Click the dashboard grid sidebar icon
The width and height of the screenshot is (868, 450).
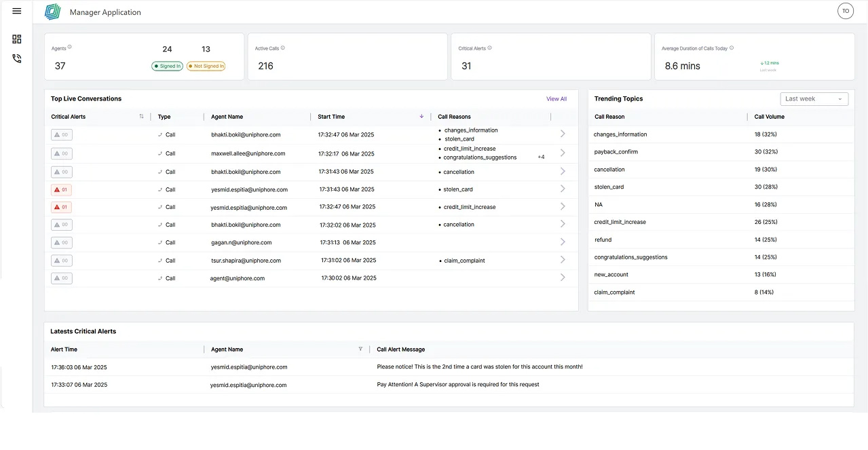point(17,39)
